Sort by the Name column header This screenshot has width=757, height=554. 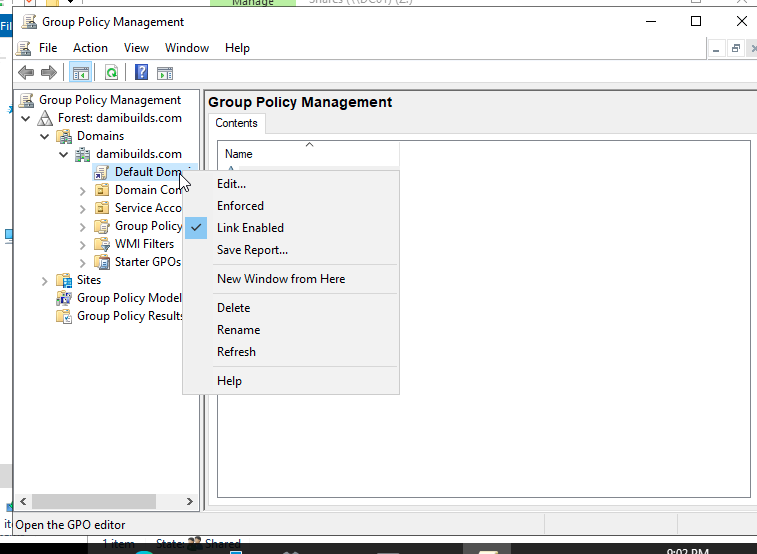pyautogui.click(x=308, y=153)
